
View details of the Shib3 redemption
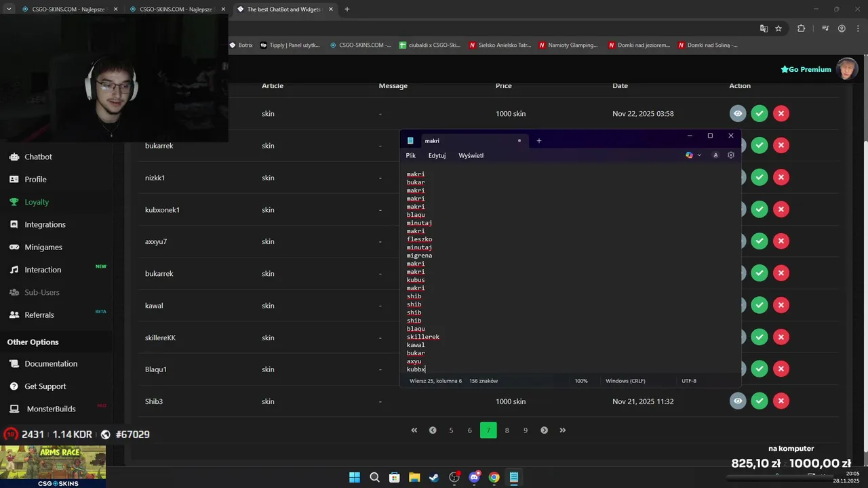(x=738, y=401)
